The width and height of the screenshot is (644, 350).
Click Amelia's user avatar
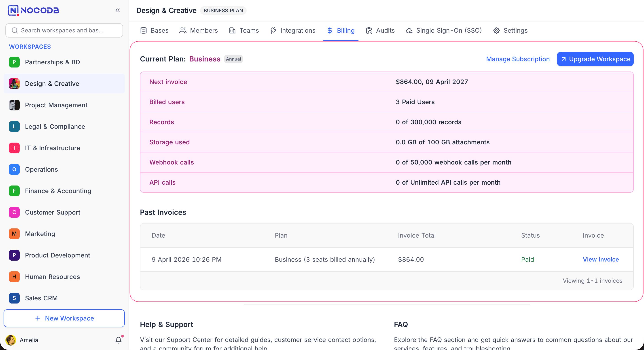click(11, 340)
